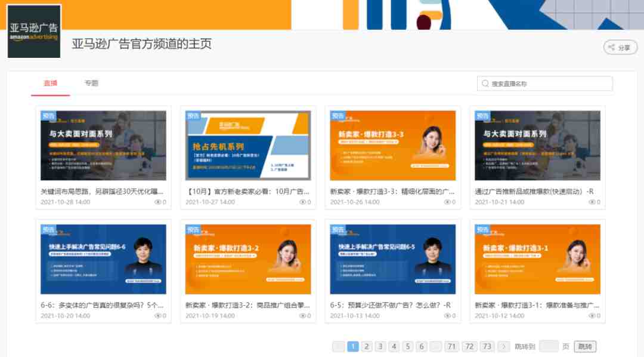Click the pagination ellipsis between 6 and 71

click(435, 346)
